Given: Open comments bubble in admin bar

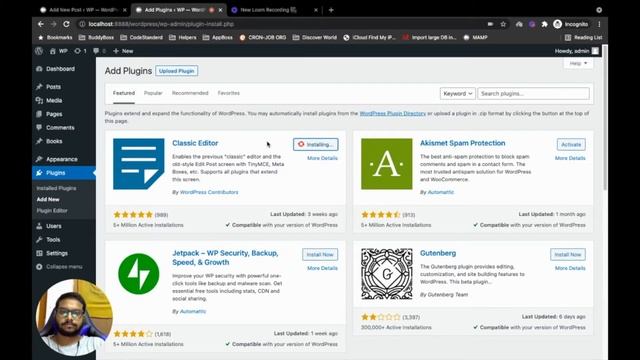Looking at the screenshot, I should coord(99,51).
